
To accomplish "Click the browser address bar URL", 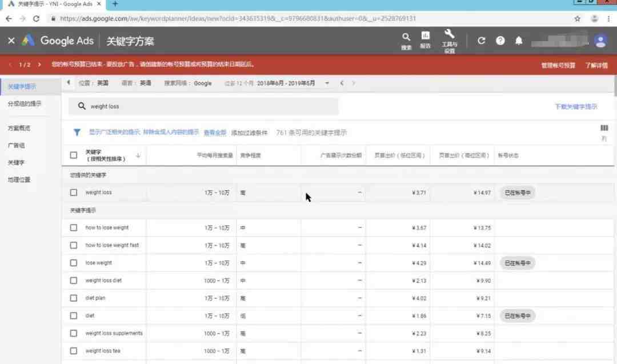I will tap(238, 18).
